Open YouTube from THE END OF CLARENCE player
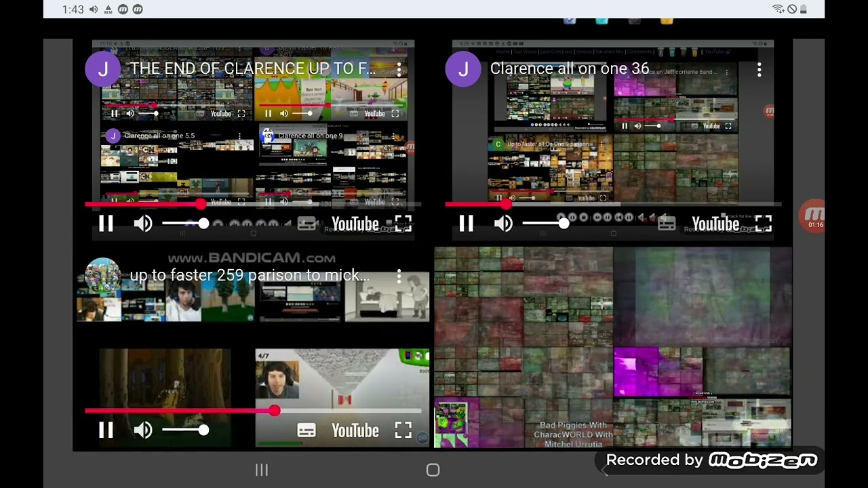This screenshot has height=488, width=868. (355, 224)
